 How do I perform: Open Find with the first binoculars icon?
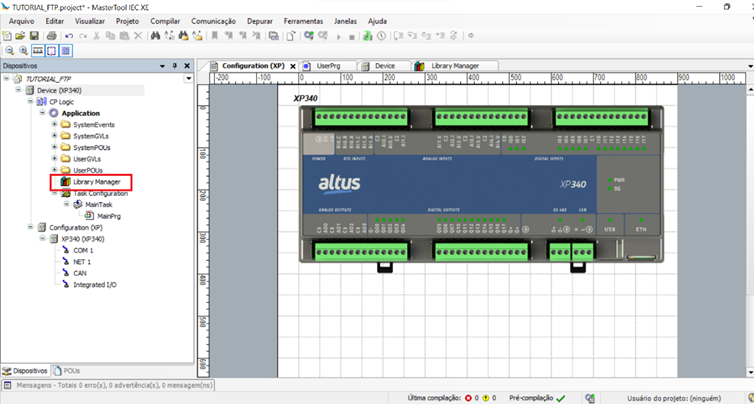[x=155, y=36]
